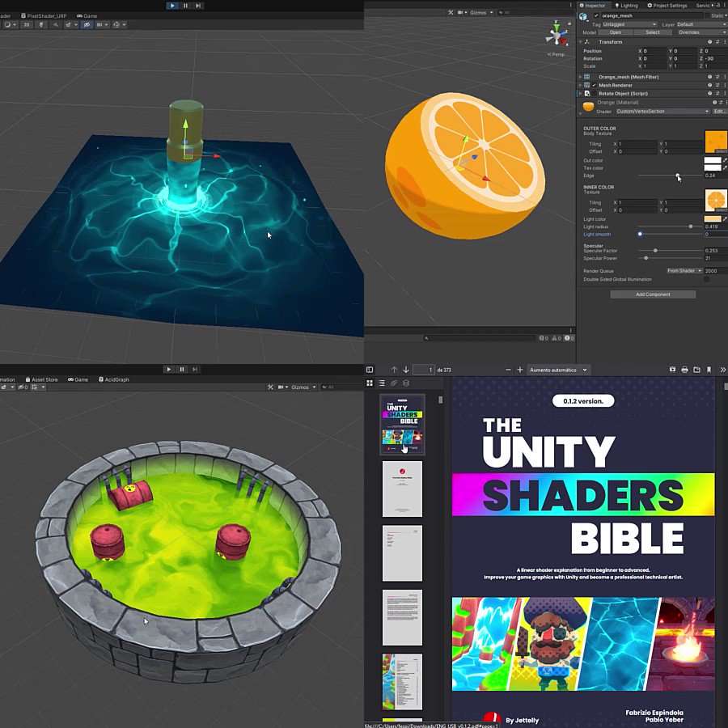This screenshot has height=728, width=728.
Task: Click the Pause button next to Play
Action: 184,6
